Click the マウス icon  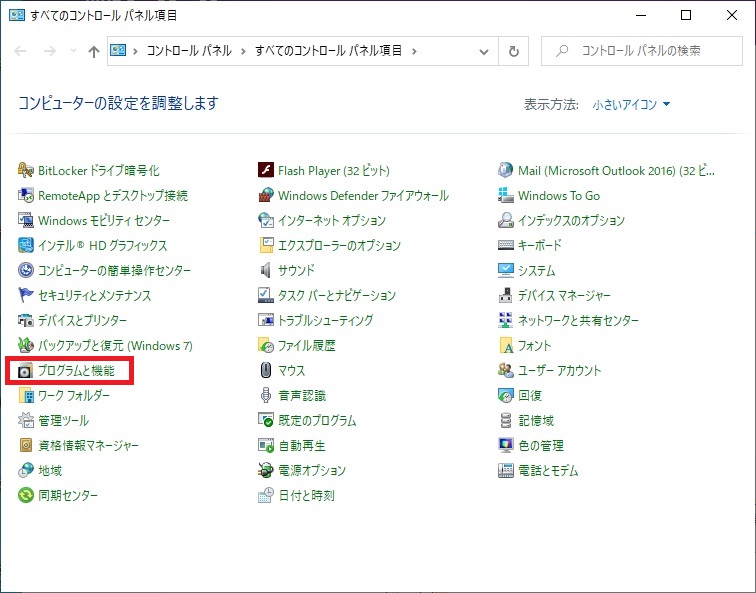pos(266,370)
